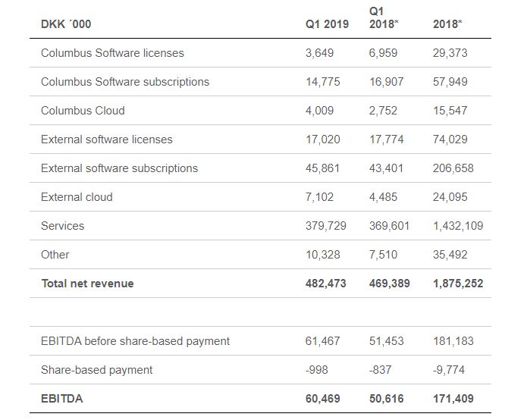Click the DKK '000 header label
This screenshot has height=420, width=527.
(66, 24)
